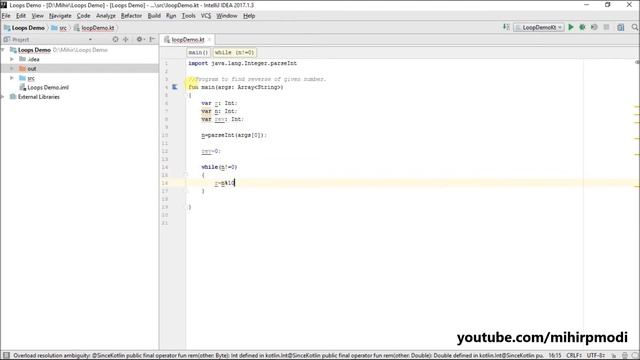640x360 pixels.
Task: Click the blue src folder icon
Action: click(22, 78)
